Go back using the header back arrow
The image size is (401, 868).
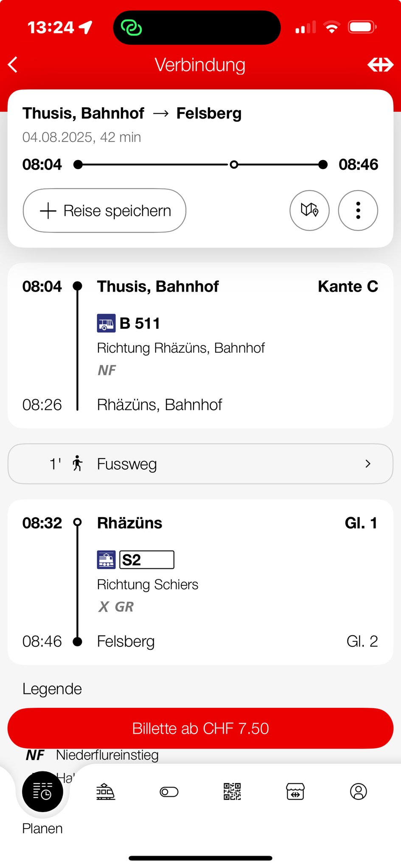13,65
